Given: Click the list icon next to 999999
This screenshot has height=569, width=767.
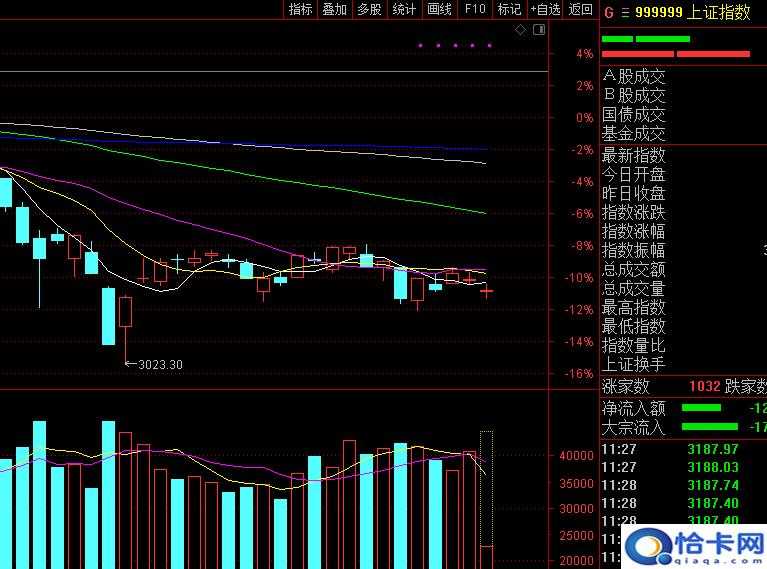Looking at the screenshot, I should 626,12.
